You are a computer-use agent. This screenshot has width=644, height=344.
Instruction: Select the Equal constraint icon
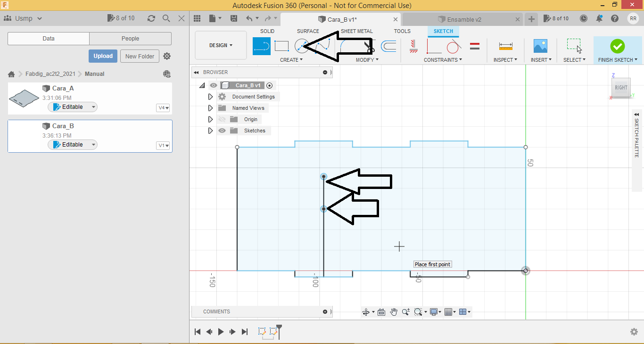[x=475, y=46]
